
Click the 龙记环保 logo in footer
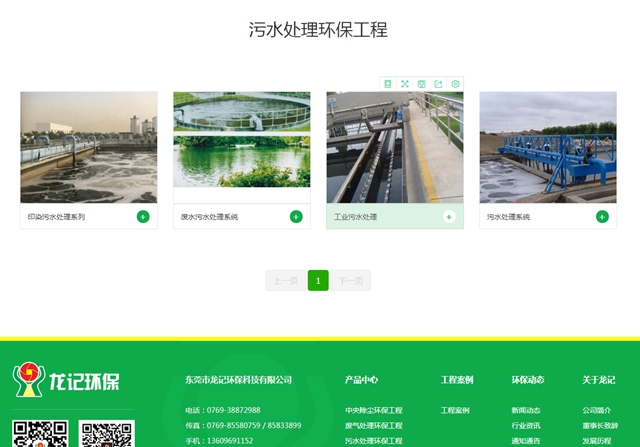[x=66, y=380]
